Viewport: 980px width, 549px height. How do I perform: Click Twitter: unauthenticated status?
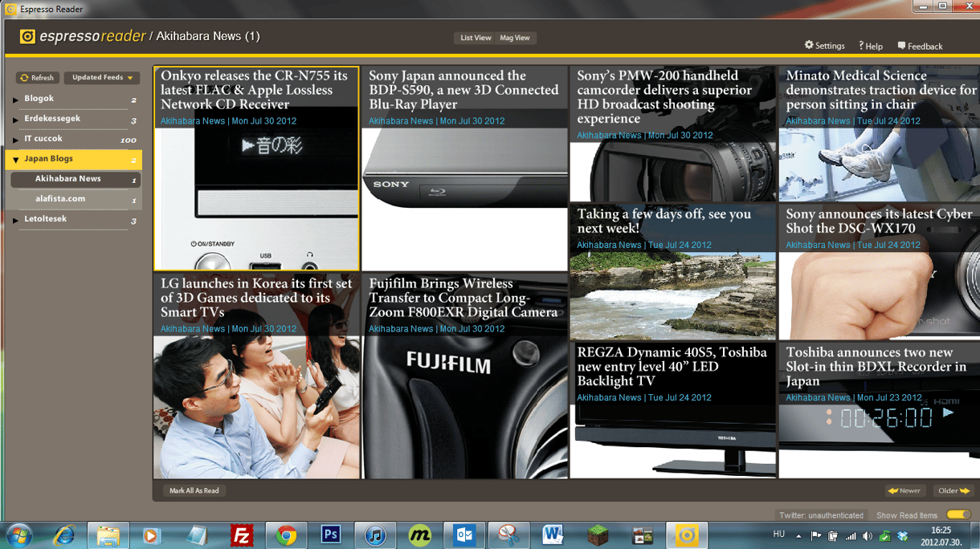tap(821, 515)
